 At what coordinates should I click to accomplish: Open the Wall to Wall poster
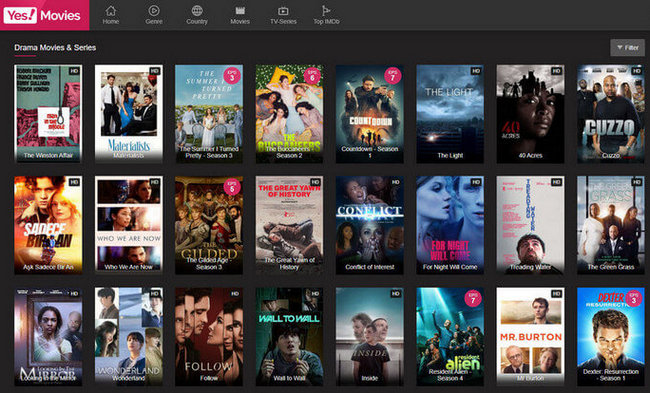(289, 337)
